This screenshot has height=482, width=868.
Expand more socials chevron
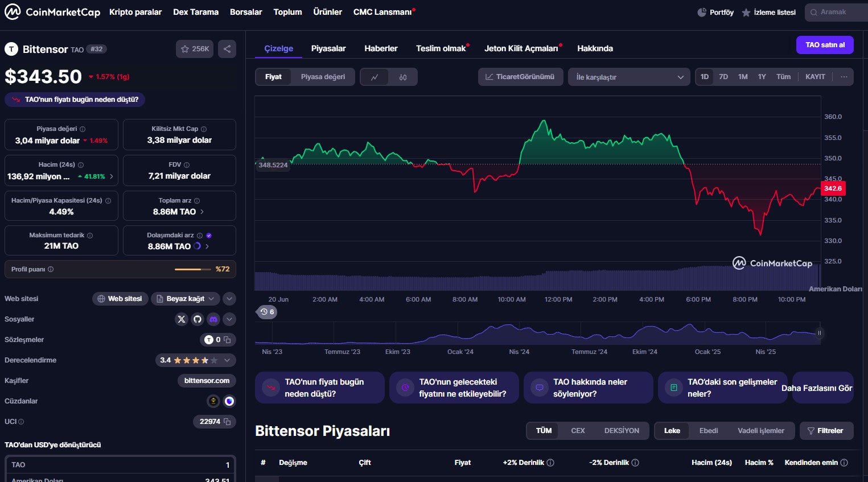229,319
